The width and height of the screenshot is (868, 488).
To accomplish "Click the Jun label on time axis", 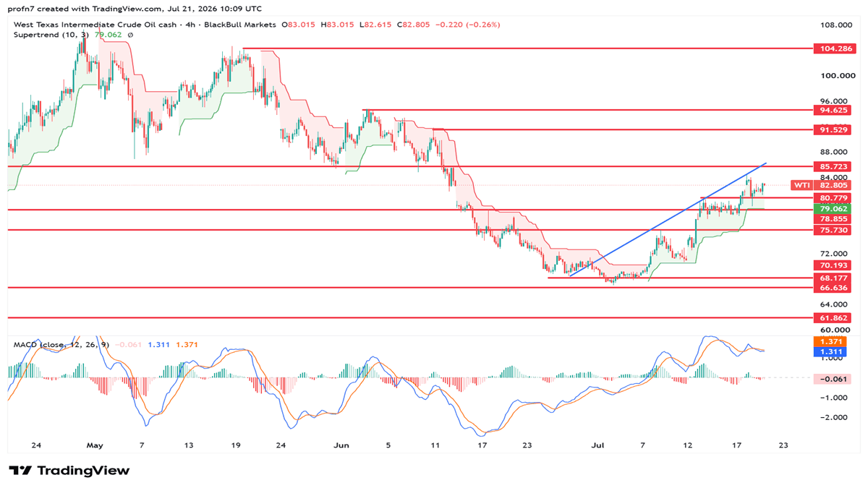I will click(342, 445).
